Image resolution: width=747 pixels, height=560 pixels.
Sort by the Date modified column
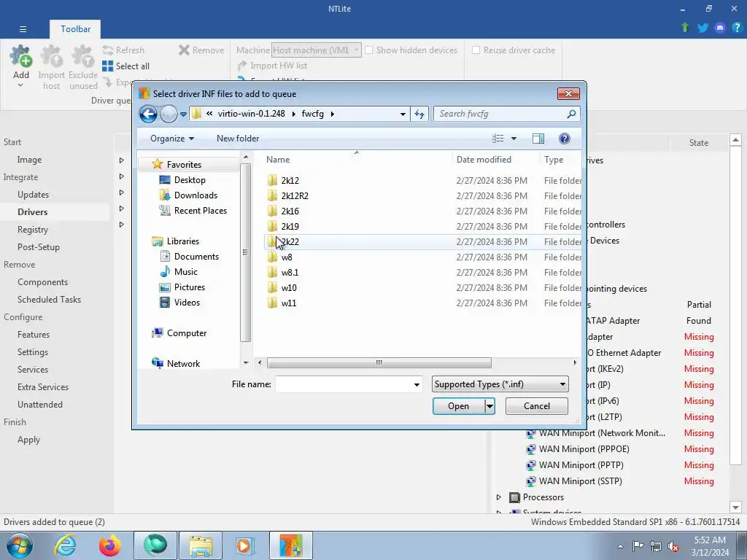tap(484, 160)
